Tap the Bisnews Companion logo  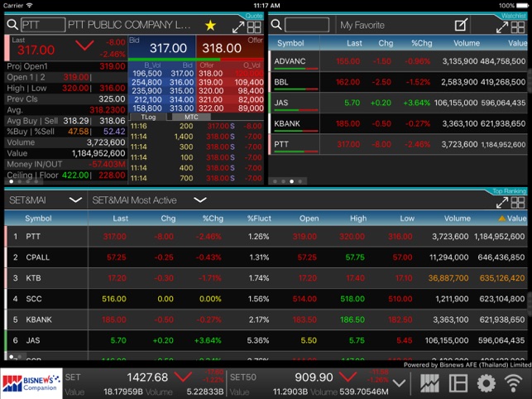point(31,383)
